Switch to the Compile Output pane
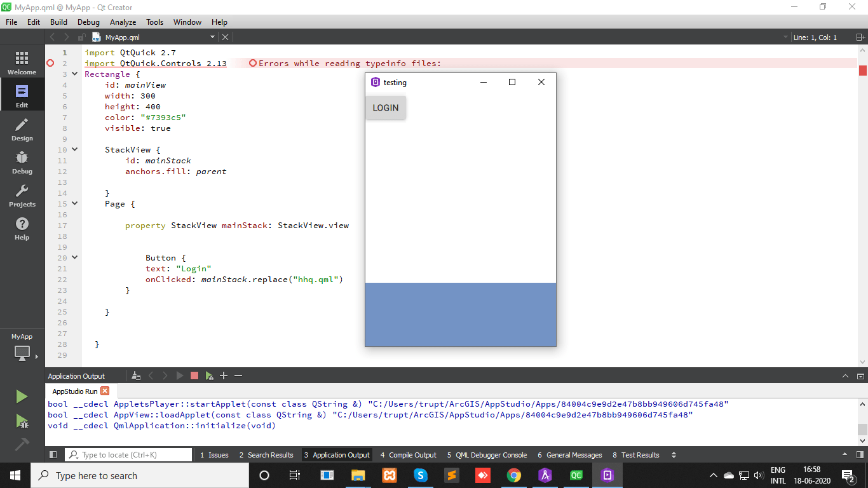868x488 pixels. point(408,455)
